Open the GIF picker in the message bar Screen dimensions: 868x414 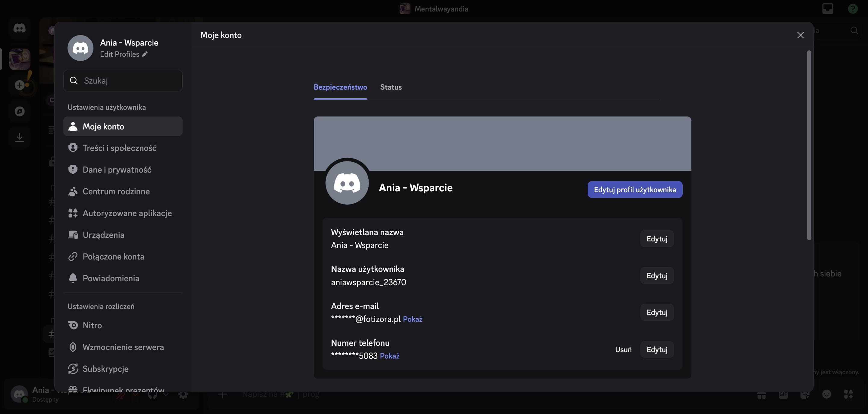[783, 394]
